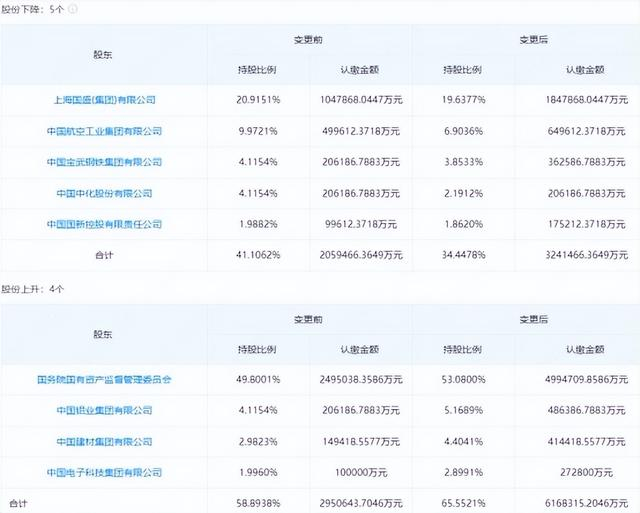Click 4.1154% in the 中国铝业 row

(258, 410)
